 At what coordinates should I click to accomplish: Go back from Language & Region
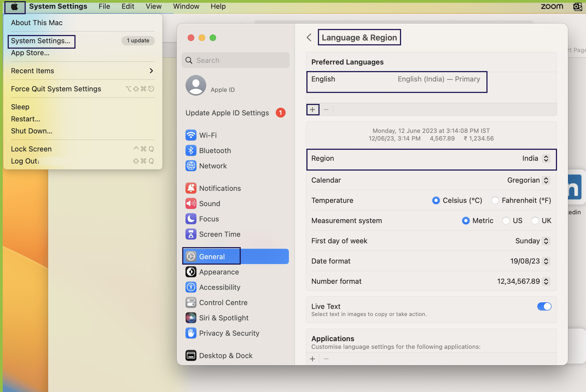(309, 37)
